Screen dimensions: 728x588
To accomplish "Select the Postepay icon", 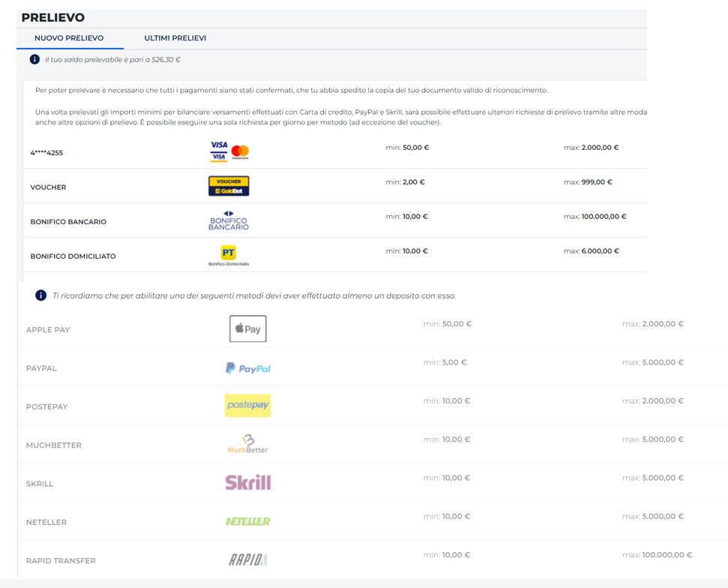I will click(x=247, y=406).
